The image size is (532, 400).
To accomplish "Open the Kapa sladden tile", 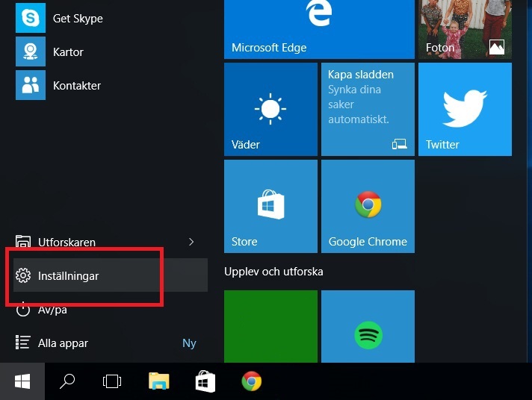I will tap(368, 109).
